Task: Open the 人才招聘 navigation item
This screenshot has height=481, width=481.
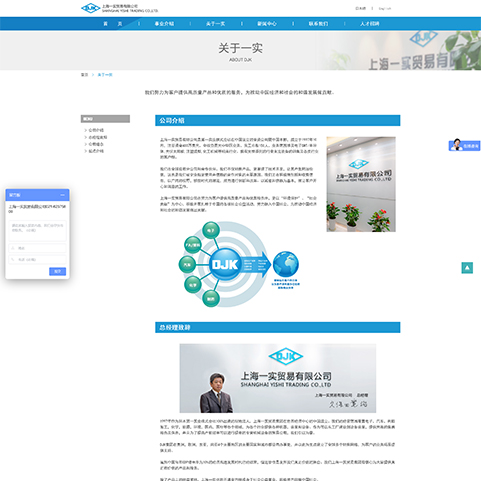Action: click(x=369, y=24)
